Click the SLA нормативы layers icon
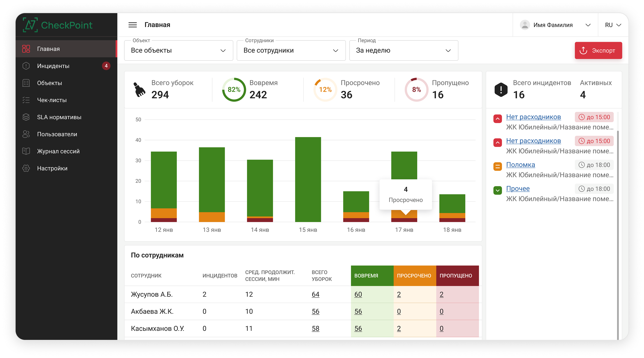 (26, 117)
